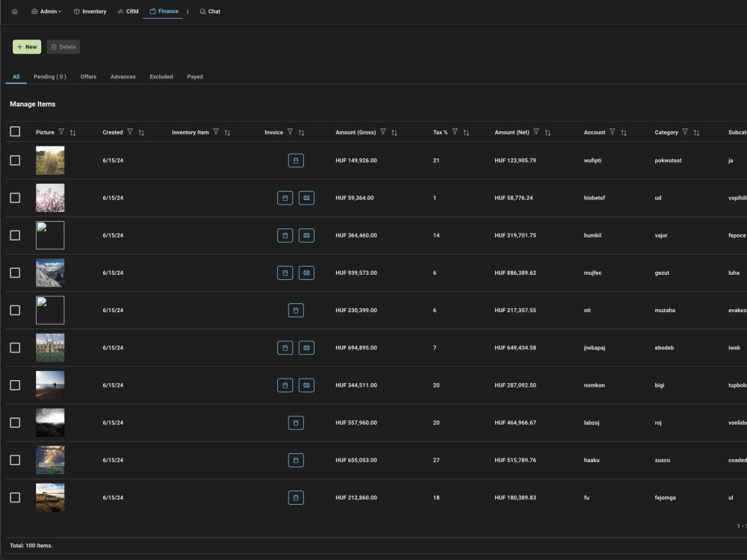Viewport: 747px width, 560px height.
Task: Click the category cell pokwutsot
Action: pos(668,161)
